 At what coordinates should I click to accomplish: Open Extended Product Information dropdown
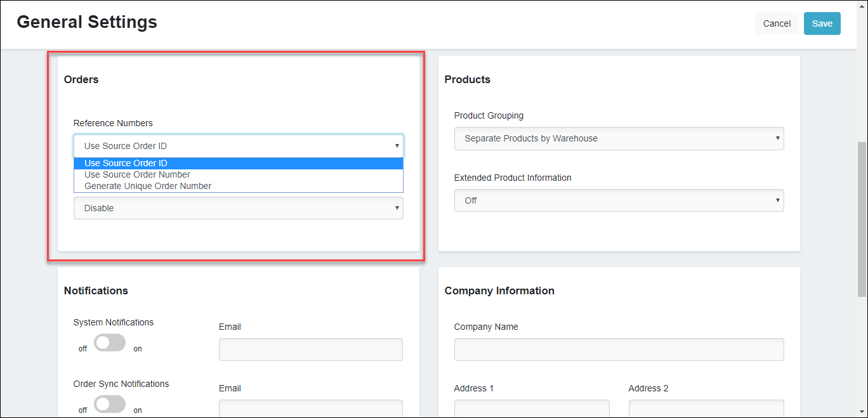coord(619,200)
